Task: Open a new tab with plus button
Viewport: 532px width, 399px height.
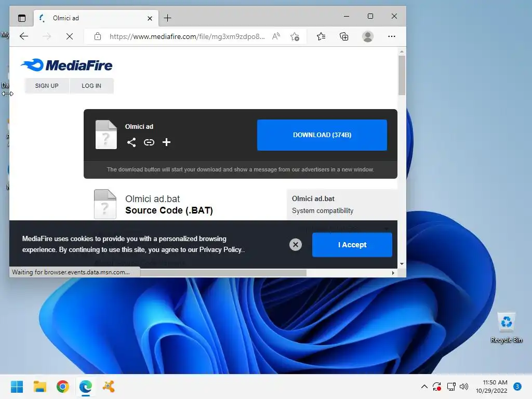Action: tap(168, 18)
